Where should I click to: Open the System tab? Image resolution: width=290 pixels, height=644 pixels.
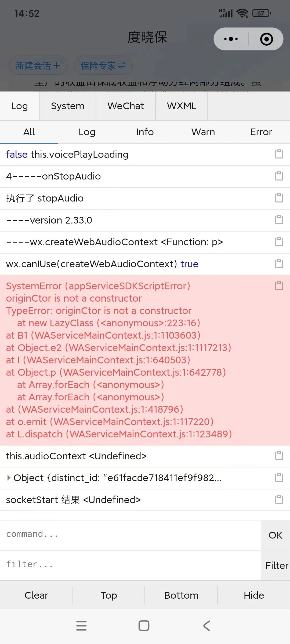coord(68,106)
